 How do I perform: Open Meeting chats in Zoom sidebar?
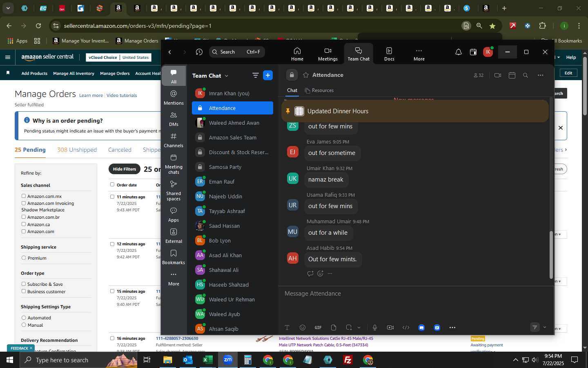pos(174,164)
